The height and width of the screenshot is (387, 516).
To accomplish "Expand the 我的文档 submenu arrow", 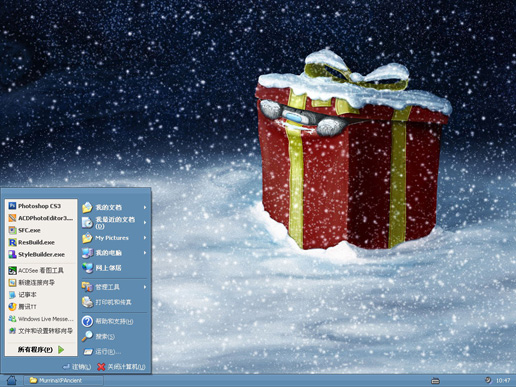I will [x=145, y=207].
